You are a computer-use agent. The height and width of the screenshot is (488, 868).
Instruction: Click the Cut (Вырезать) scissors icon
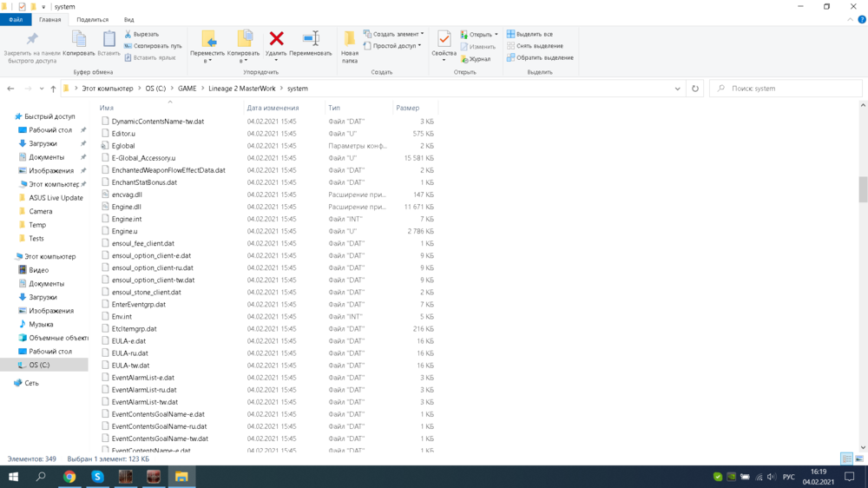128,35
